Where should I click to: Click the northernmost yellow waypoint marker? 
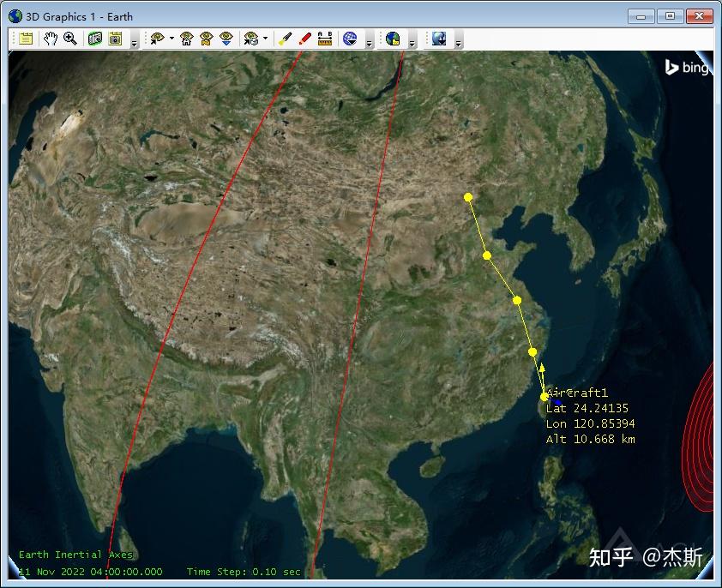pyautogui.click(x=468, y=197)
